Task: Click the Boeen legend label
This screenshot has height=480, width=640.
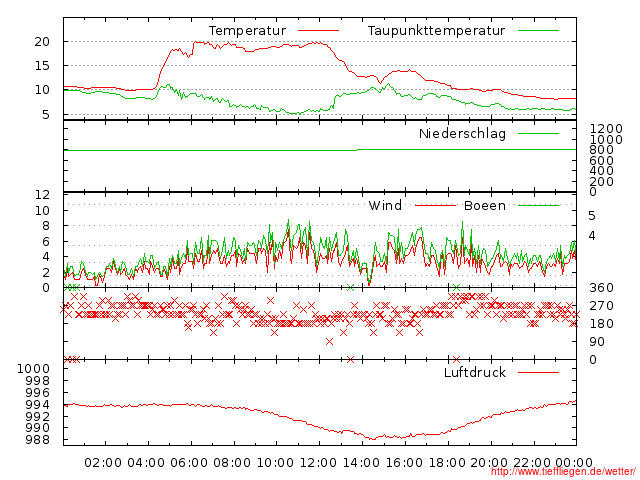Action: 484,205
